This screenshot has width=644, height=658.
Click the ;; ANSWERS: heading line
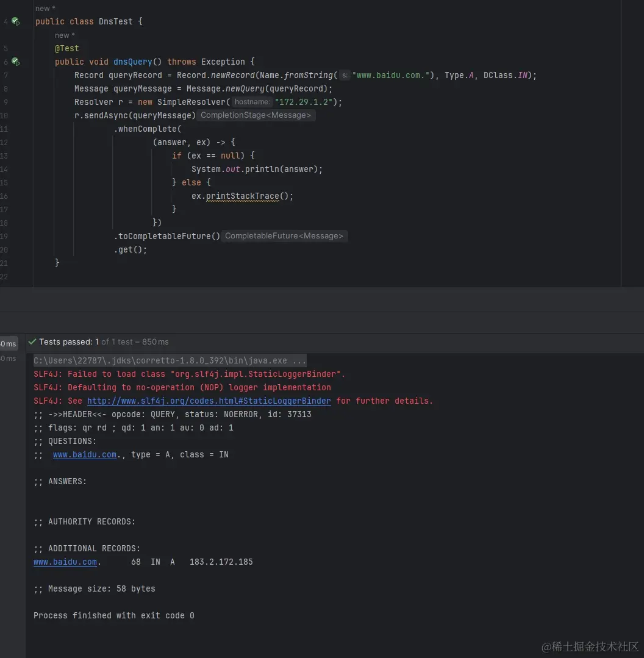[60, 481]
